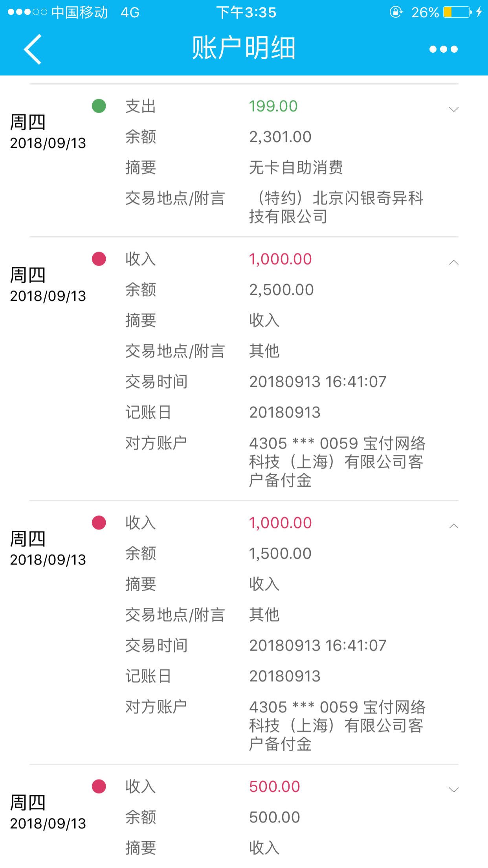
Task: Open the three-dot more options menu
Action: coord(443,49)
